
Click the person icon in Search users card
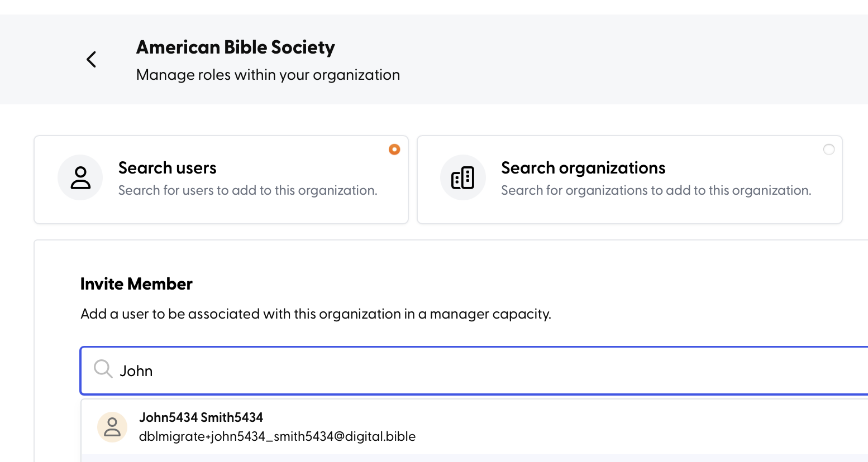point(80,177)
